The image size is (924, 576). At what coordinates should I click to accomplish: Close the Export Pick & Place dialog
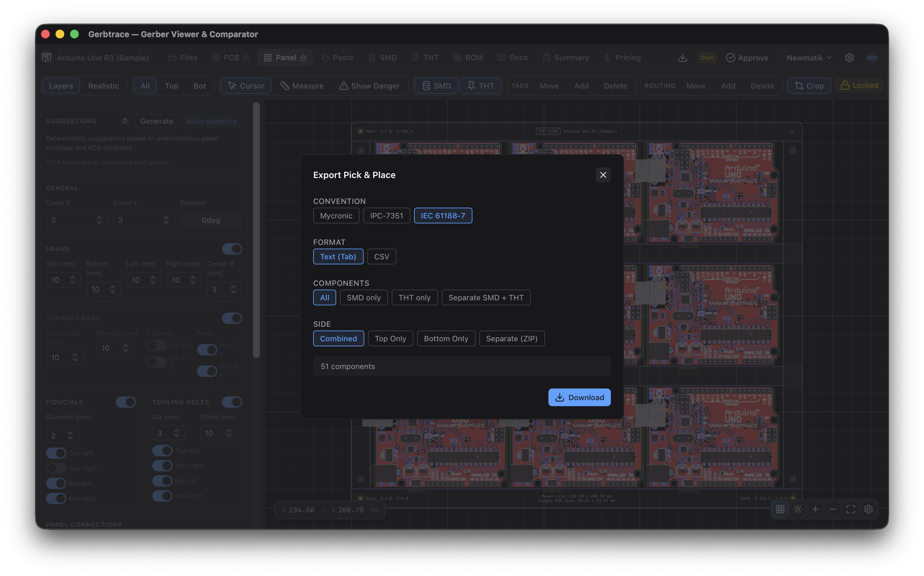603,175
